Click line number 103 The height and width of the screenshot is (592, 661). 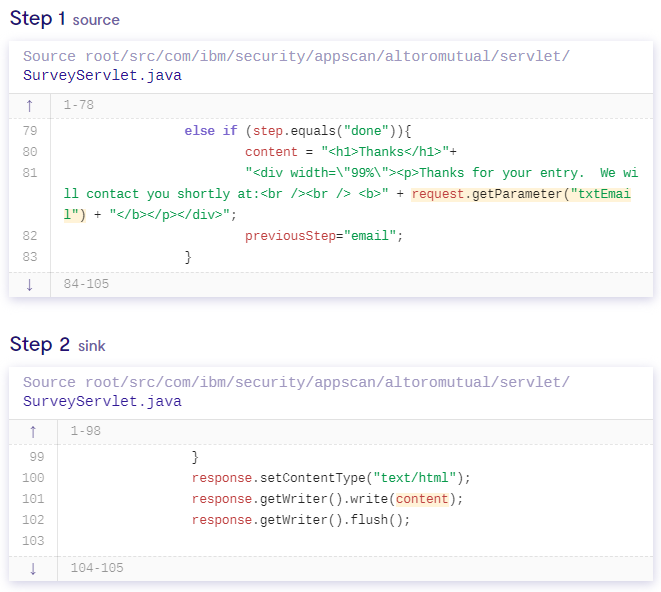click(33, 541)
